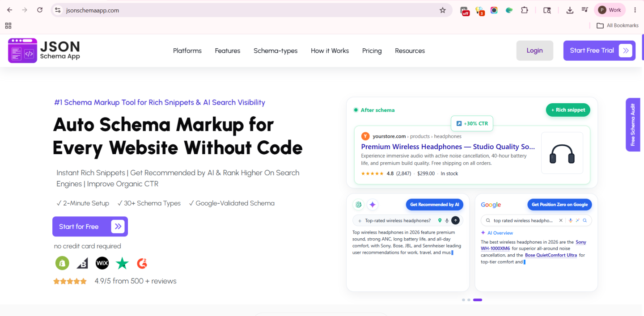Clear the Google search with X icon

point(561,220)
